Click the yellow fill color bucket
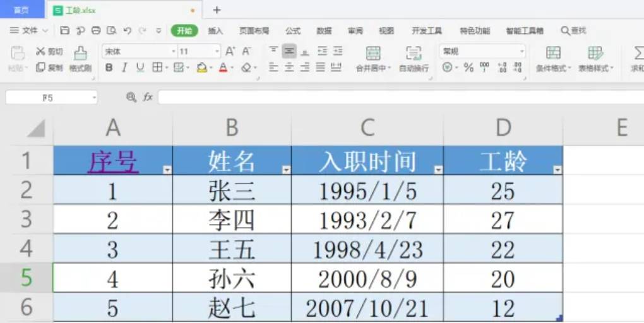The image size is (644, 323). pos(201,68)
